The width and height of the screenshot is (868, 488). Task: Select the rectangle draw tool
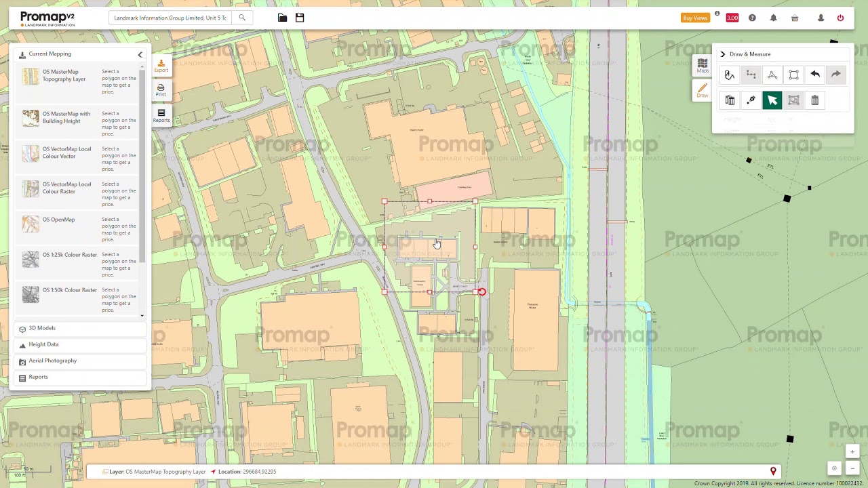pos(793,75)
